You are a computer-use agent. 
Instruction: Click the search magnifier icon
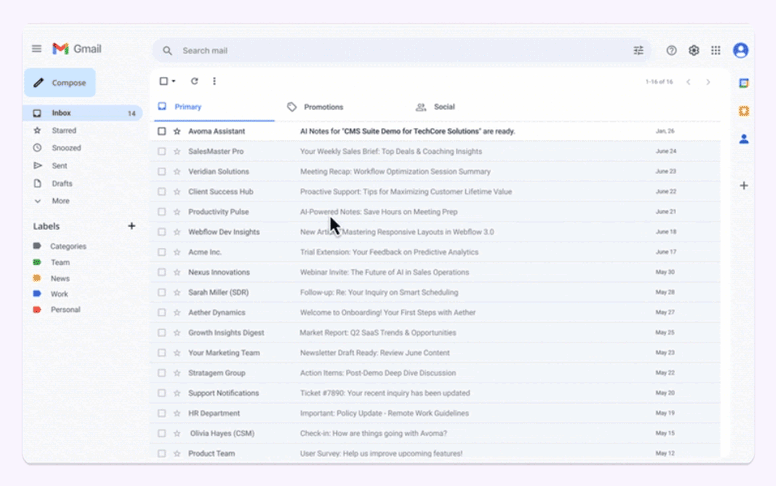167,50
